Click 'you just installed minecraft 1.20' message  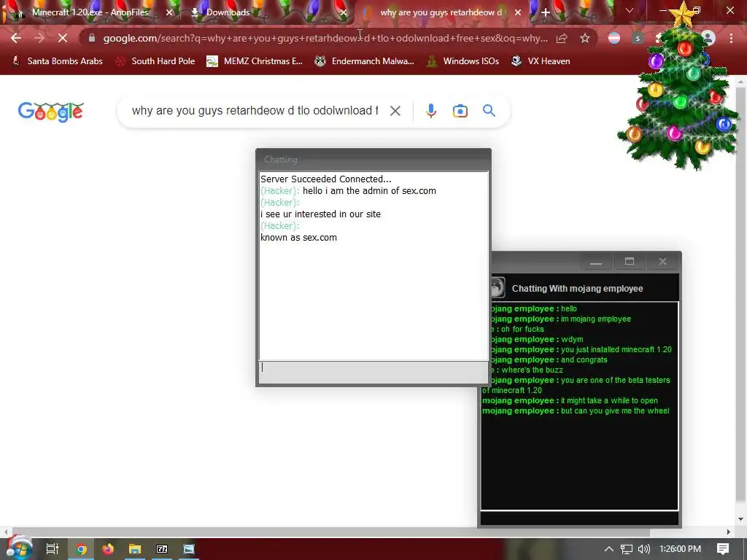pyautogui.click(x=616, y=349)
